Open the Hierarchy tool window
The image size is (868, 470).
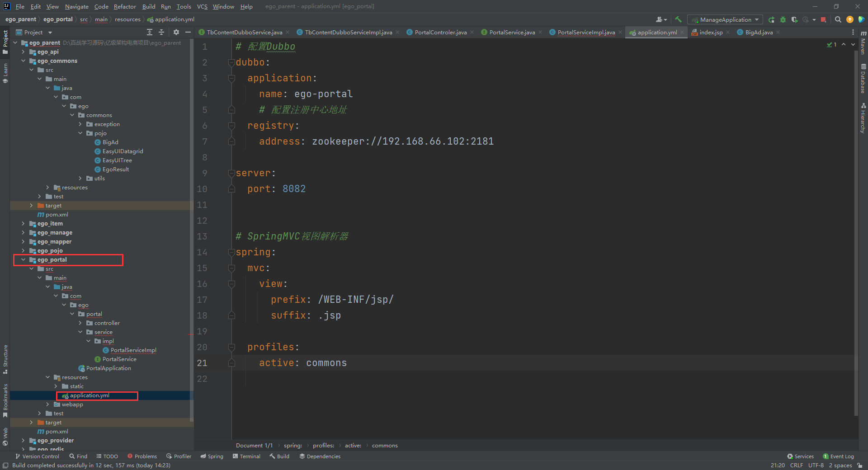[x=863, y=118]
